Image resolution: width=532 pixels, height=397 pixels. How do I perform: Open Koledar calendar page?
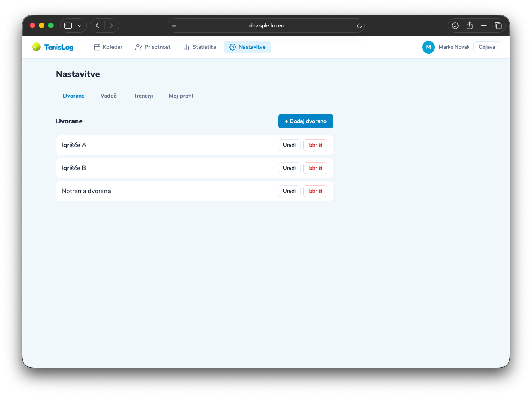(108, 47)
